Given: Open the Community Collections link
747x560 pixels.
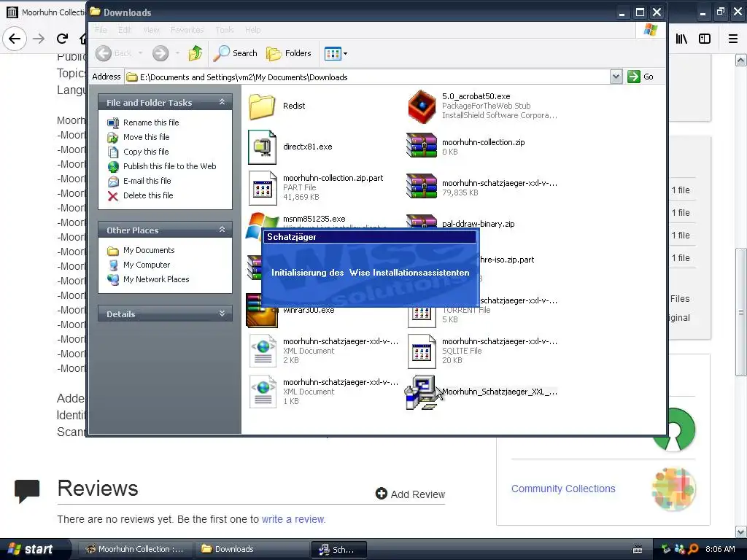Looking at the screenshot, I should click(563, 489).
